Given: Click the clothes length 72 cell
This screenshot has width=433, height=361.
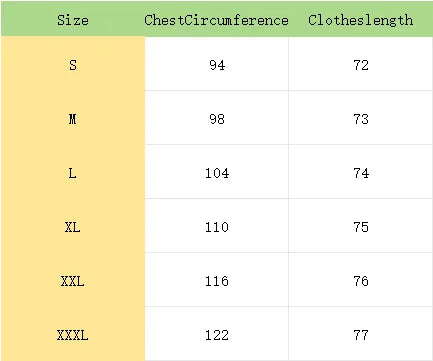Looking at the screenshot, I should [x=361, y=64].
